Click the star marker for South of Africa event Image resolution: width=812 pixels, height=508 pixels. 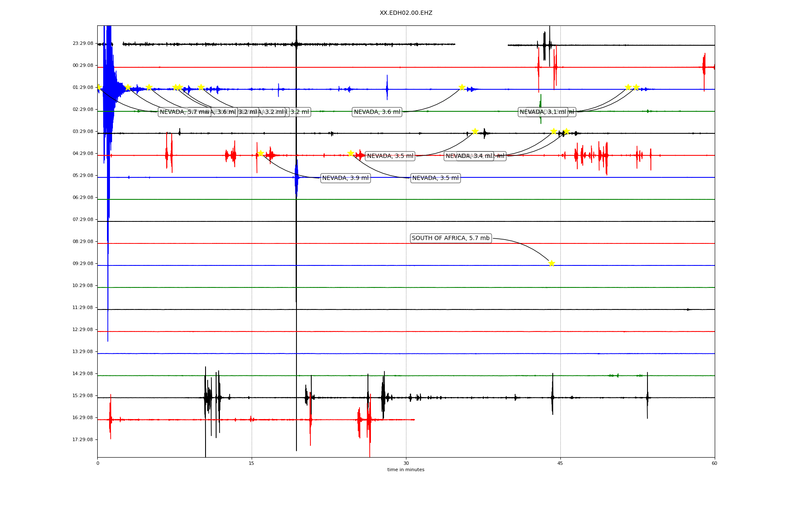(551, 263)
